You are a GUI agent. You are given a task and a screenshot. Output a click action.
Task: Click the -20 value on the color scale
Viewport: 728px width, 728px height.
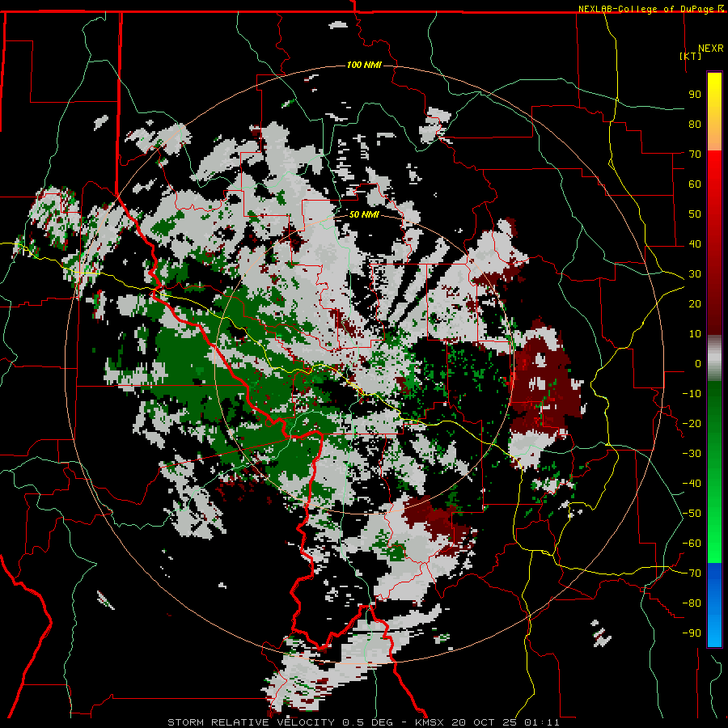point(692,423)
